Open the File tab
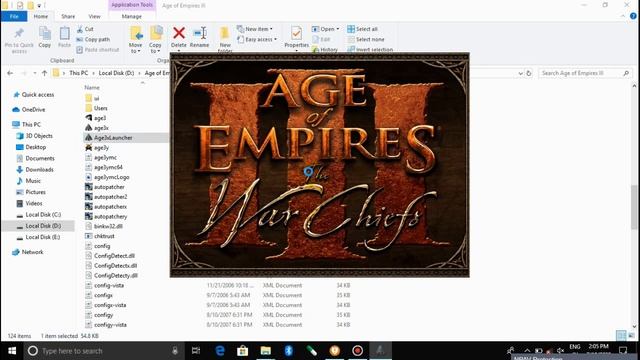This screenshot has width=640, height=360. [x=14, y=16]
